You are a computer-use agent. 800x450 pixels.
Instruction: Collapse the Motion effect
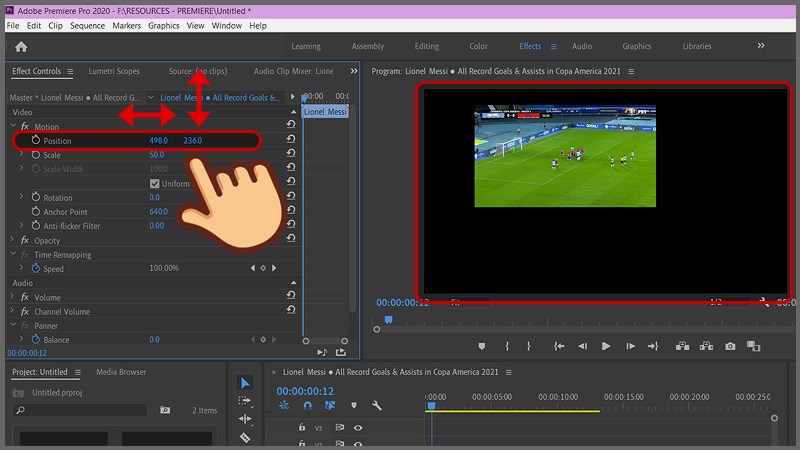[13, 126]
